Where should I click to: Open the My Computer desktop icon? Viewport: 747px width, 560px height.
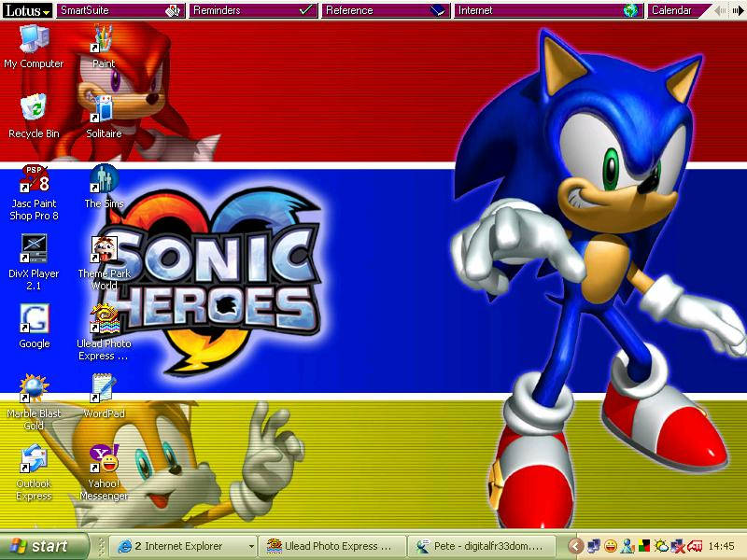point(34,46)
